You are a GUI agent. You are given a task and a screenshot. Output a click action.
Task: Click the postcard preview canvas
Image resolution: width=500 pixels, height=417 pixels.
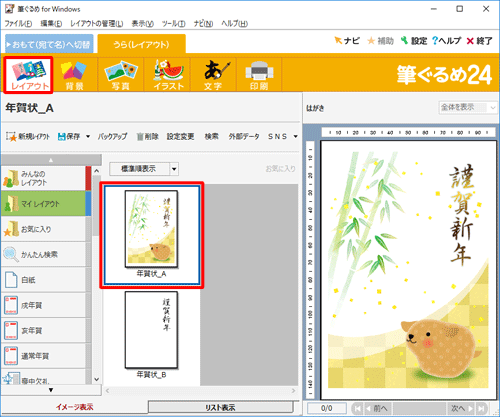coord(408,270)
